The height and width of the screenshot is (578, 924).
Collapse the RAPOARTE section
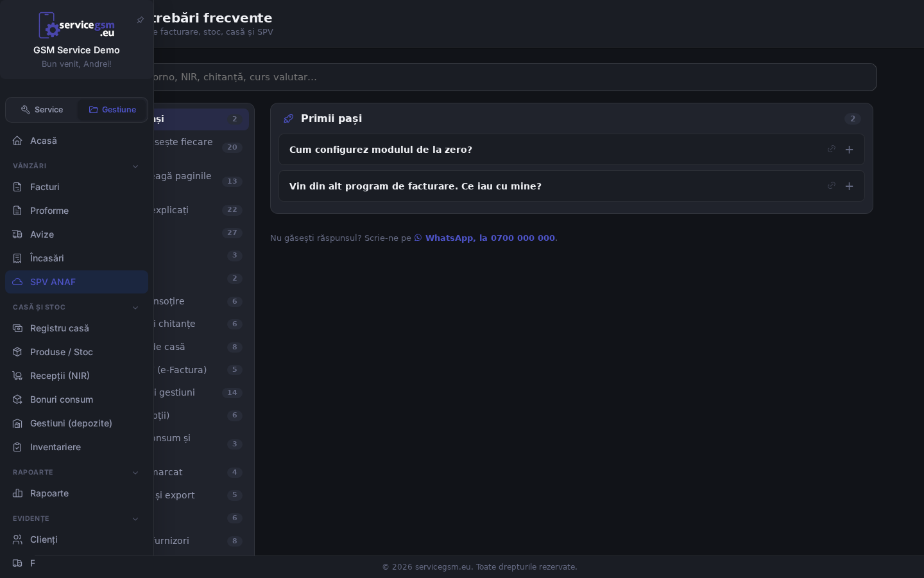click(x=135, y=473)
